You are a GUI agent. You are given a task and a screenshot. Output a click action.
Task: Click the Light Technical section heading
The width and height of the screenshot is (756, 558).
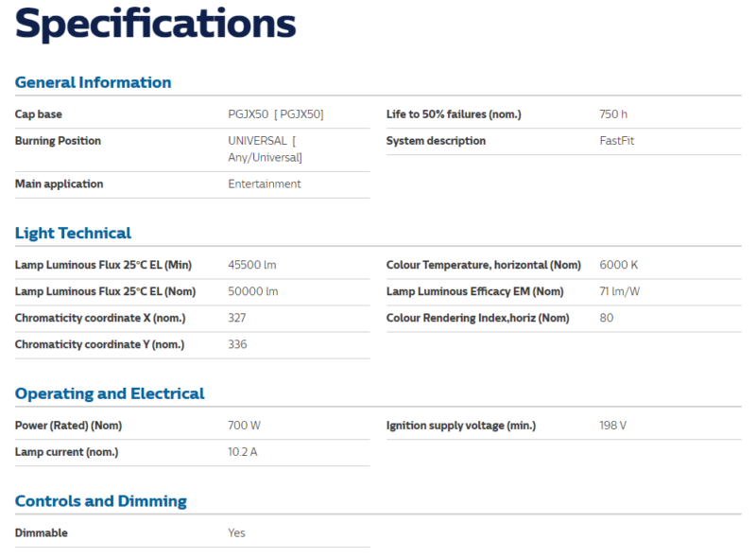(x=73, y=233)
